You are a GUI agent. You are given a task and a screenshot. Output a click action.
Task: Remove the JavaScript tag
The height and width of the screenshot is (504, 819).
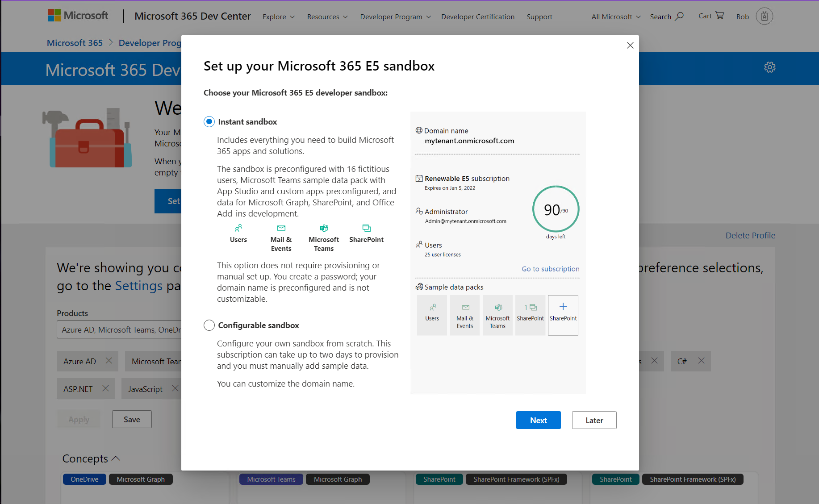click(175, 388)
